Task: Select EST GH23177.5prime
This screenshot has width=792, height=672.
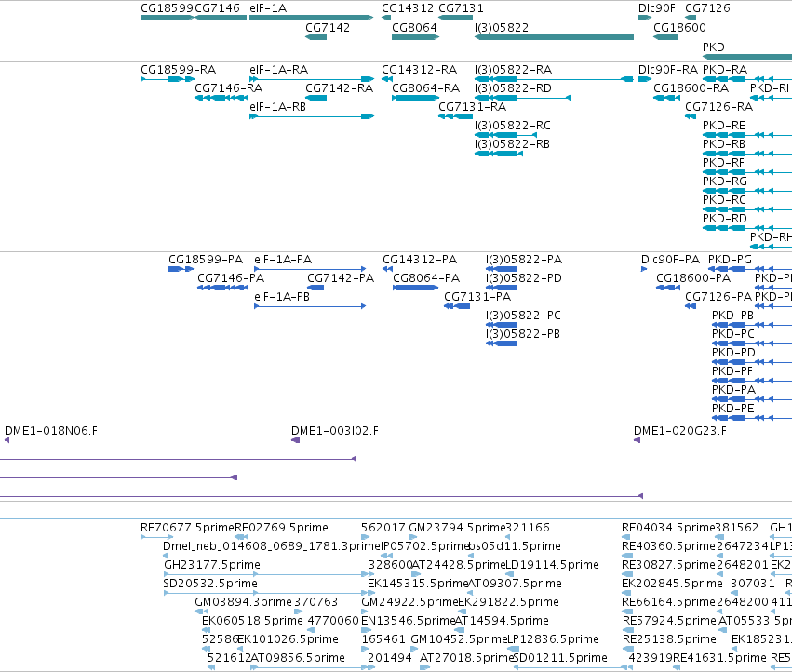Action: pyautogui.click(x=212, y=565)
